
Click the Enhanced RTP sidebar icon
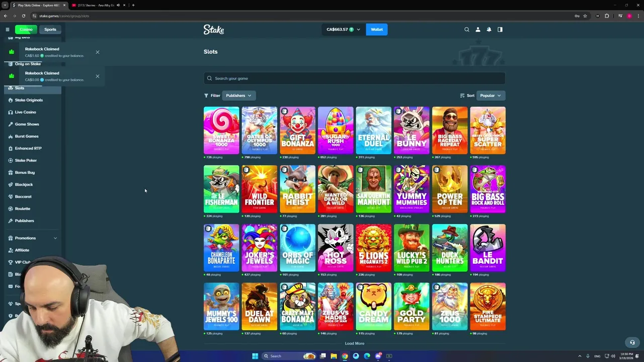[11, 148]
